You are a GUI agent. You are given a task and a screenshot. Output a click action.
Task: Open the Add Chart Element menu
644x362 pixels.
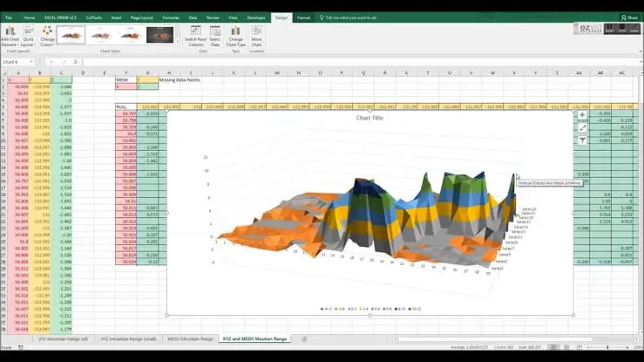(x=10, y=36)
